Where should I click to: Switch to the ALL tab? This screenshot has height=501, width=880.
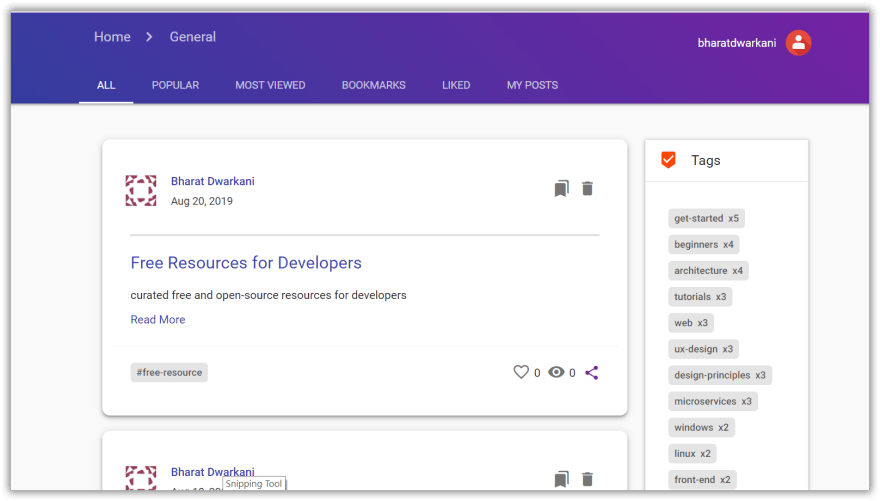click(106, 85)
